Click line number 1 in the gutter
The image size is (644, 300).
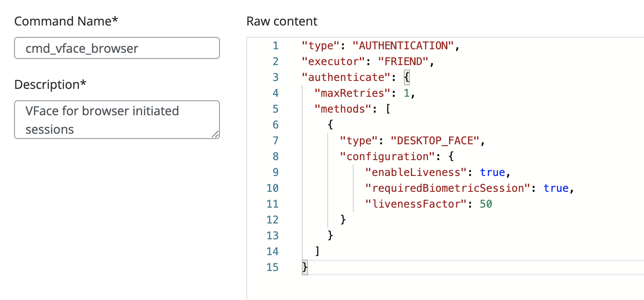tap(275, 46)
